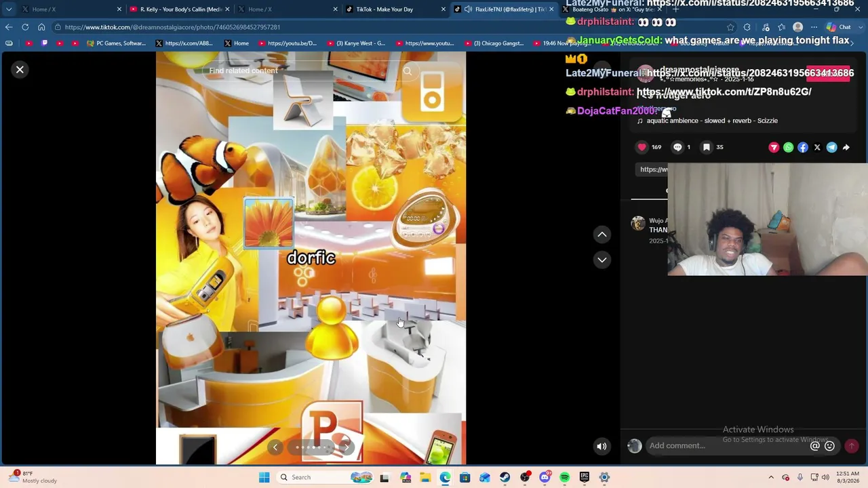
Task: Mute the TikTok post sound
Action: click(601, 446)
